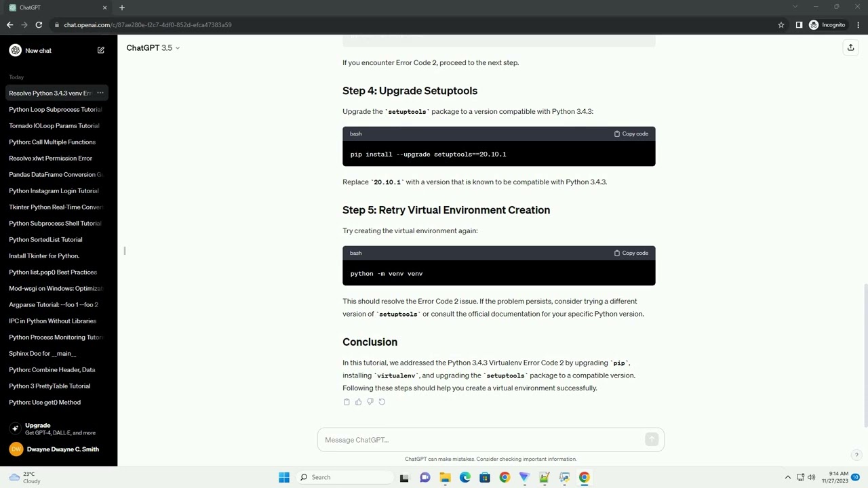The width and height of the screenshot is (868, 488).
Task: Copy code for pip install setuptools
Action: tap(631, 134)
